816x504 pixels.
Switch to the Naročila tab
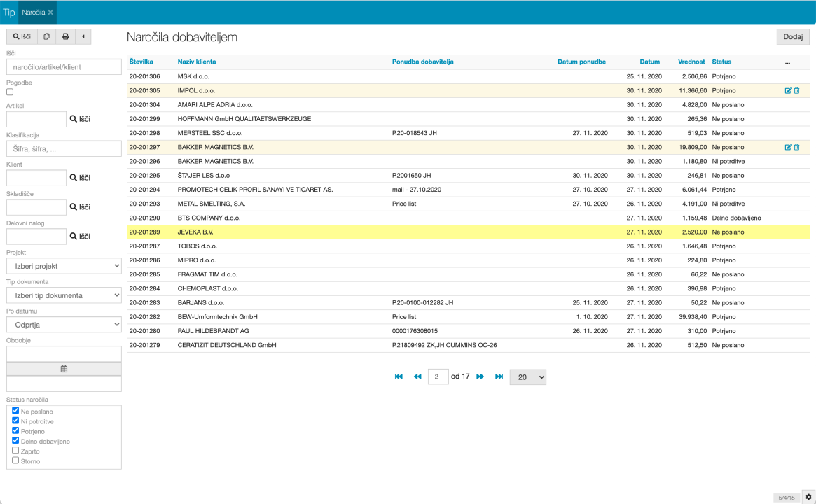tap(33, 12)
